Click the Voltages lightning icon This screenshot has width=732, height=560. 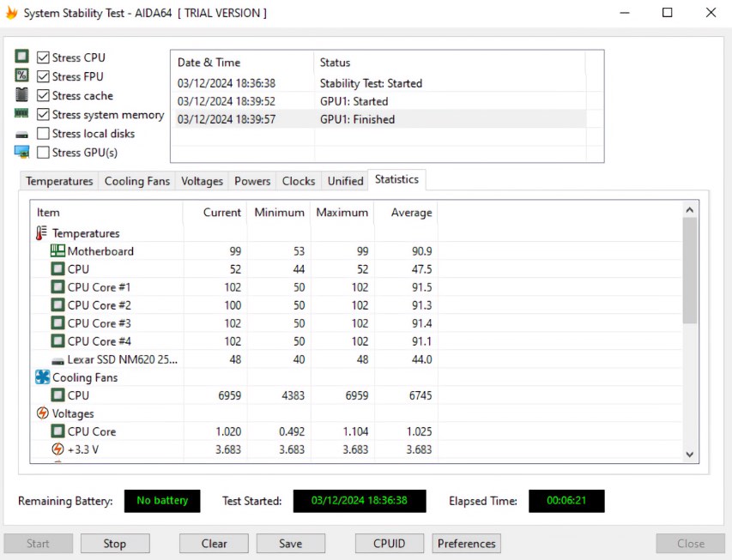[x=43, y=413]
